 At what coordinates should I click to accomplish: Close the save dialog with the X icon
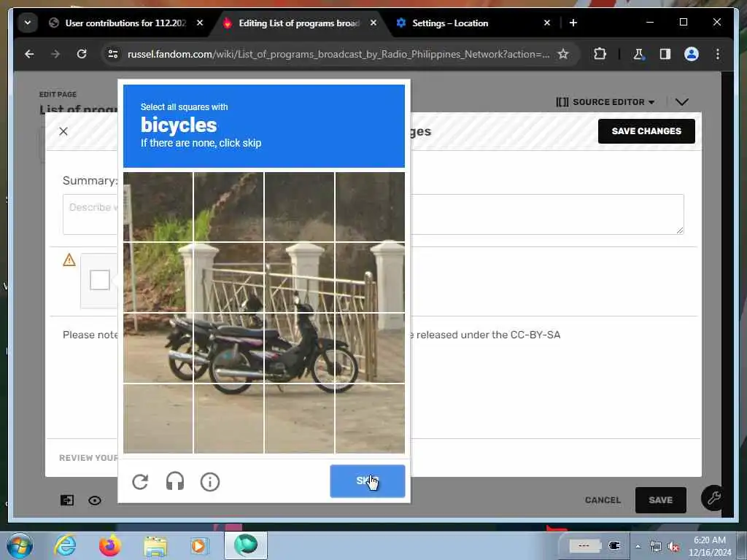point(63,131)
